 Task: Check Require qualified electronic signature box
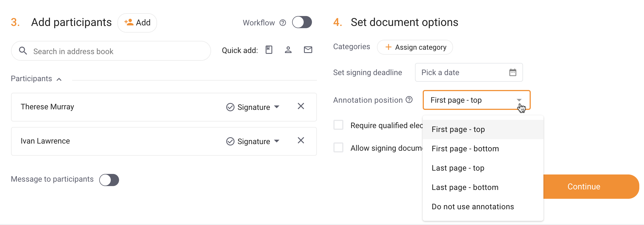click(x=338, y=125)
